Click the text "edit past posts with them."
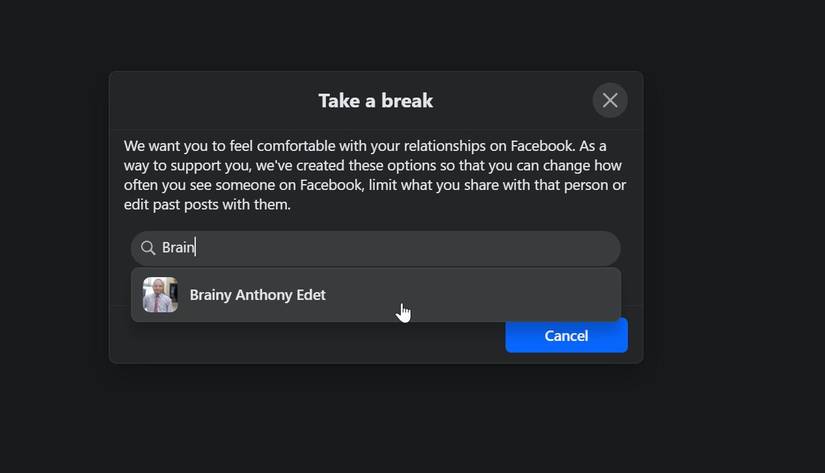 207,205
